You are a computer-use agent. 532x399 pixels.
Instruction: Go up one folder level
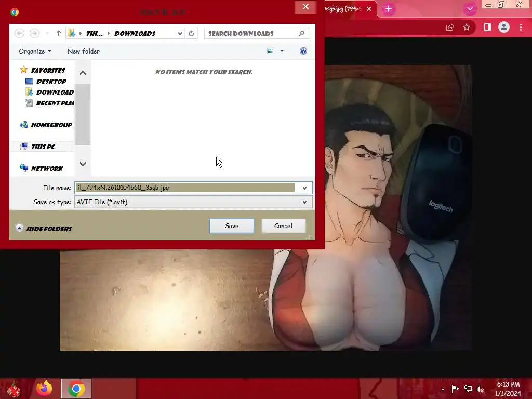pyautogui.click(x=58, y=33)
